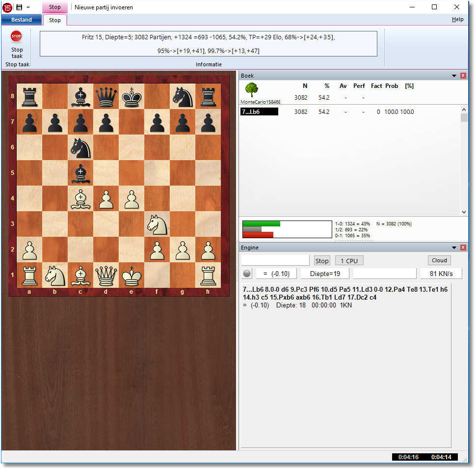Image resolution: width=476 pixels, height=470 pixels.
Task: Close the Engine panel
Action: coord(463,248)
